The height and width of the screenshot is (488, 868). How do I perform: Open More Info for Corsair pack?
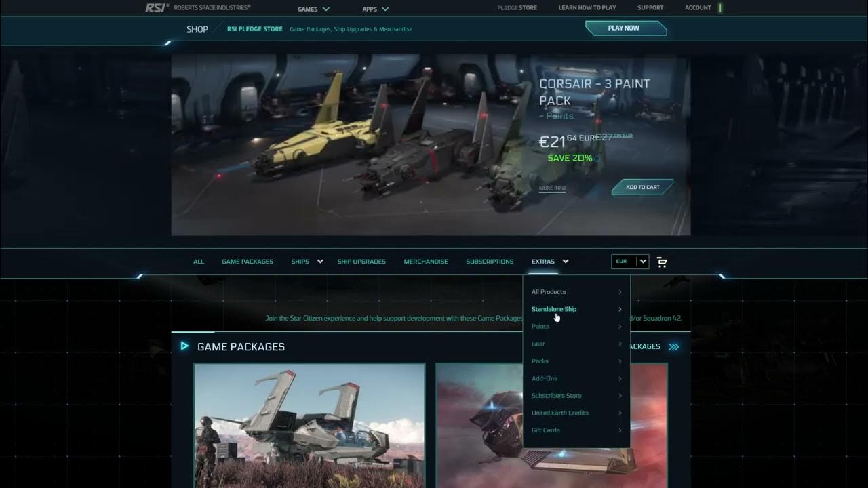coord(552,188)
